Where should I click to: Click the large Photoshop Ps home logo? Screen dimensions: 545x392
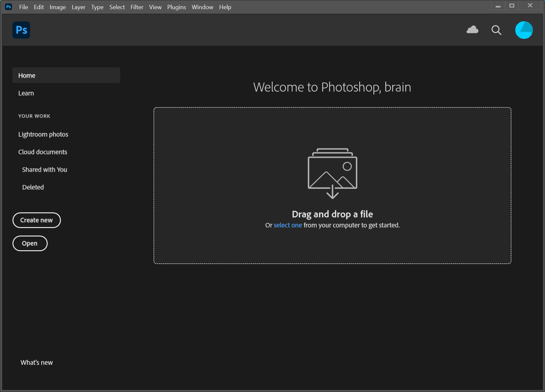pos(21,30)
